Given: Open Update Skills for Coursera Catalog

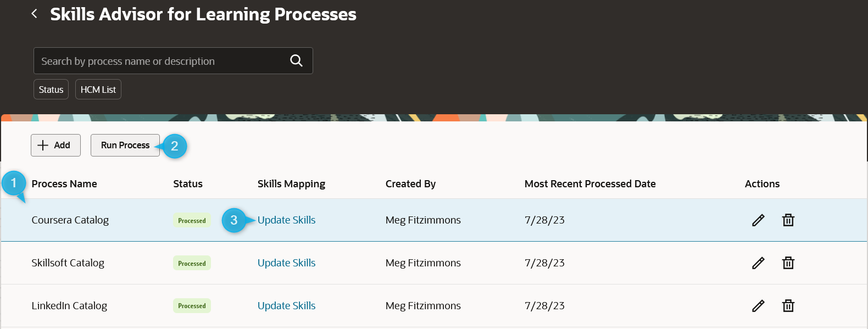Looking at the screenshot, I should click(x=286, y=220).
